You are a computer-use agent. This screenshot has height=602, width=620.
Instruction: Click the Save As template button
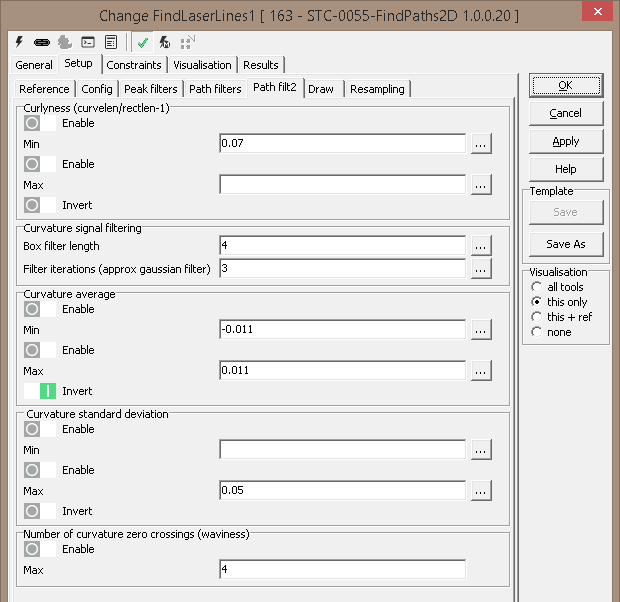(x=565, y=244)
